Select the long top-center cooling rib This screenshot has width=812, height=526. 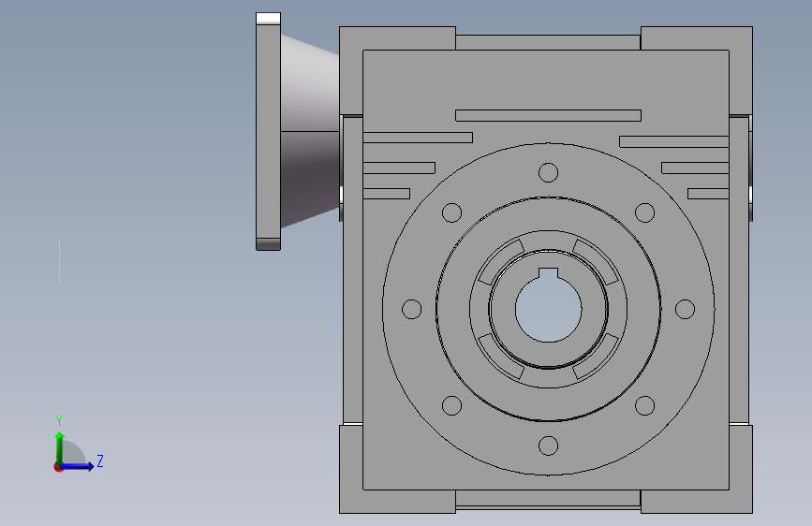tap(549, 115)
